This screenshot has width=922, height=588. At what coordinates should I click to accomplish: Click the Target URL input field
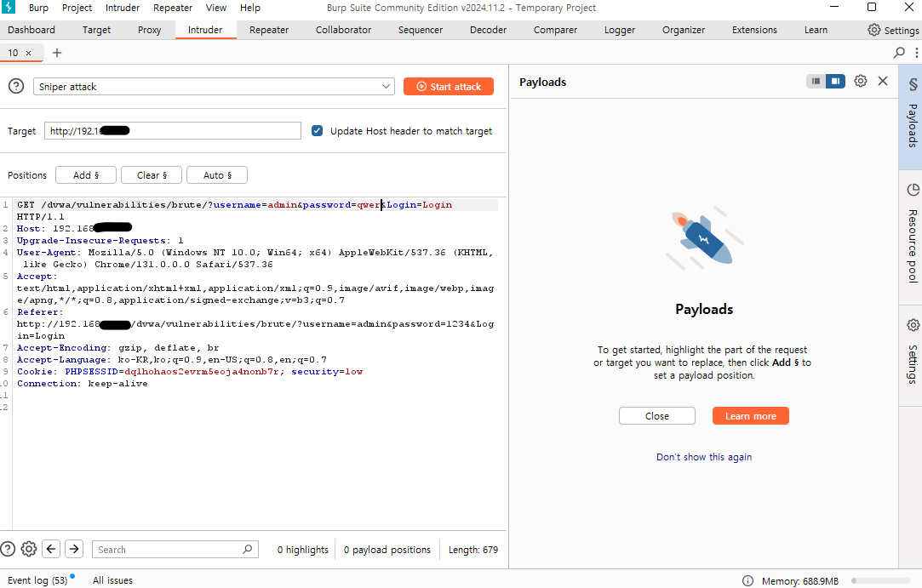point(173,130)
